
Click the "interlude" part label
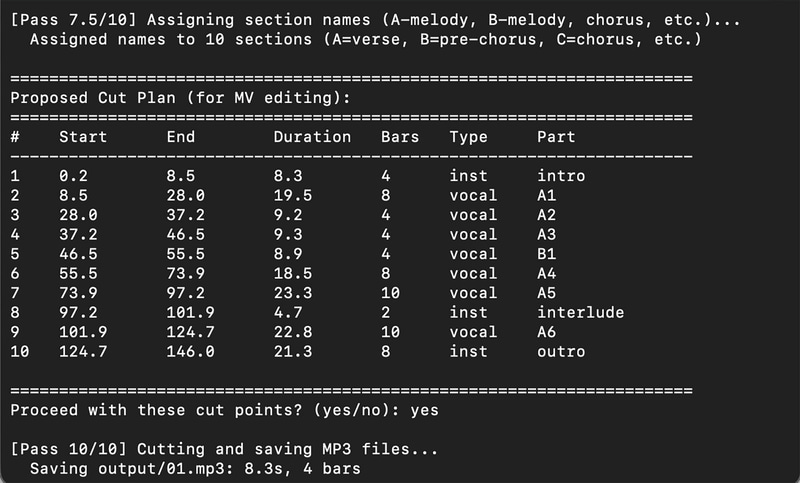point(580,313)
